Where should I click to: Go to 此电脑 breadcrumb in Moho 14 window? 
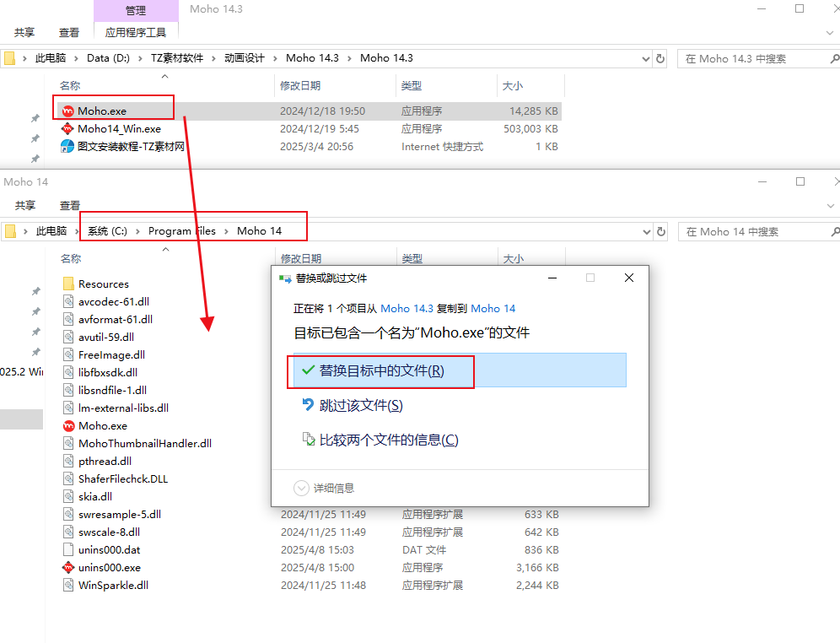(x=51, y=231)
